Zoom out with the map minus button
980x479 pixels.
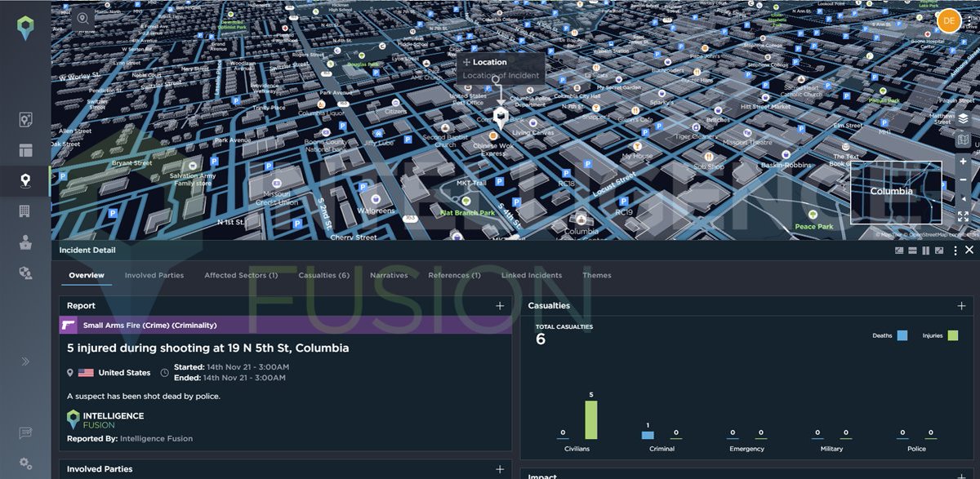point(964,180)
